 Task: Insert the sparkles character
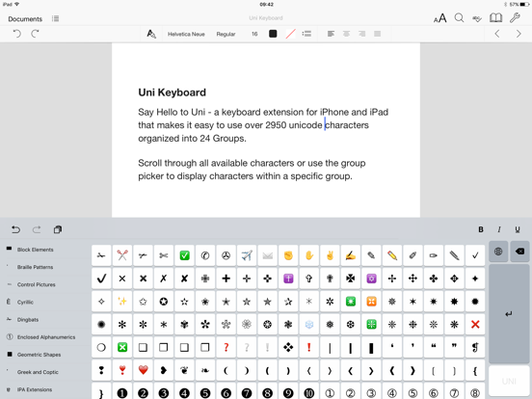click(x=122, y=302)
